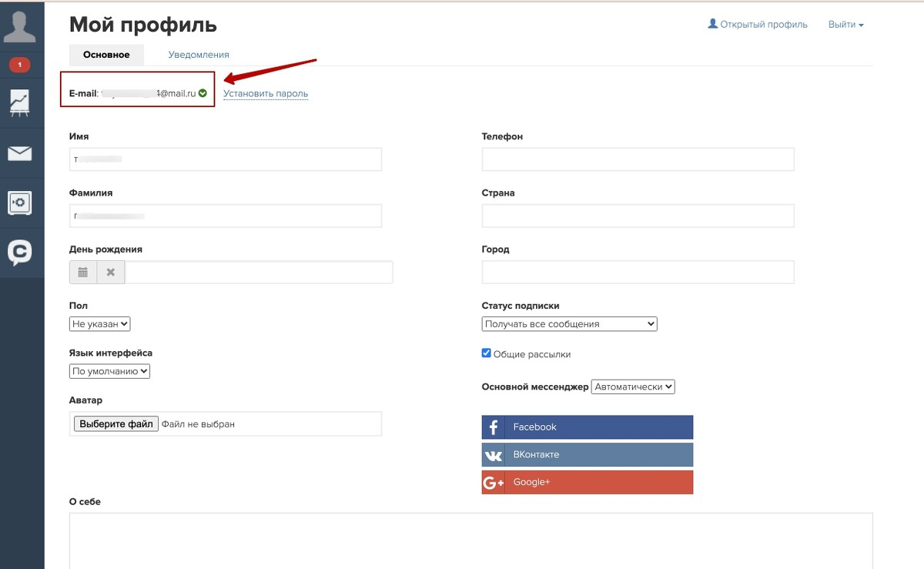Open the chat bubble C sidebar icon
This screenshot has width=924, height=569.
tap(20, 253)
